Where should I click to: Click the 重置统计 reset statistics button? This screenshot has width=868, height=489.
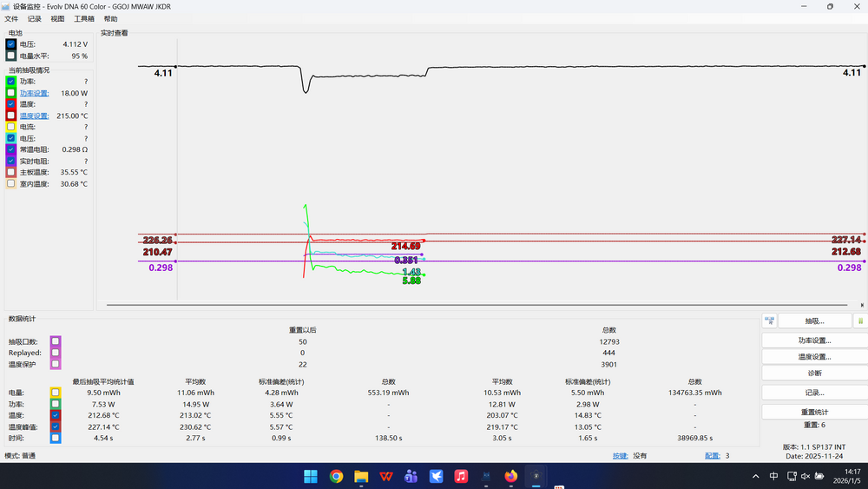[x=814, y=412]
